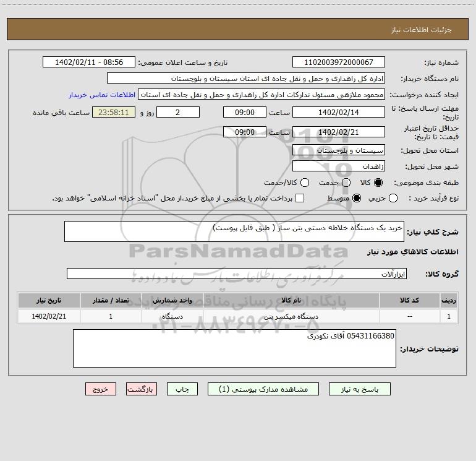Click the گروه کالا field ابزارآلات

pos(237,274)
